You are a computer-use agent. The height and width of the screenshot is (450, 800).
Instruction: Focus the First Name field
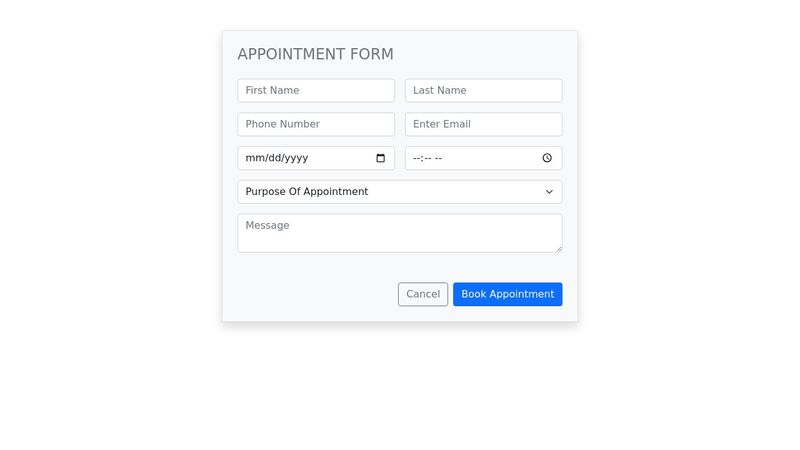pyautogui.click(x=316, y=90)
